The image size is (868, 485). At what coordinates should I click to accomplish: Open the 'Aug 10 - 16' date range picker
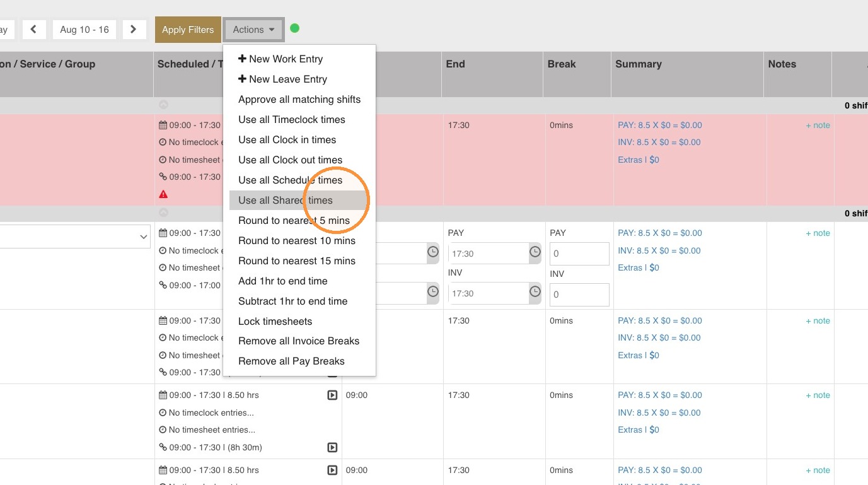(x=84, y=30)
